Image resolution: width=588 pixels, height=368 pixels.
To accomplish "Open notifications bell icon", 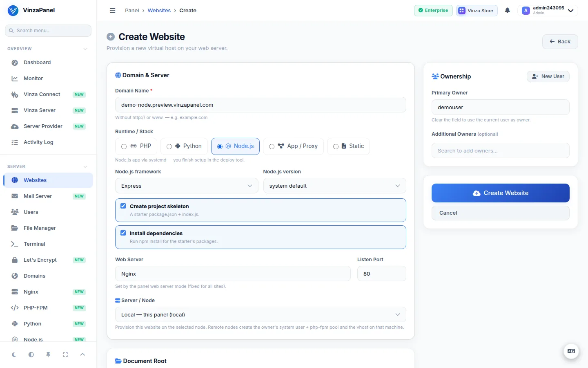I will tap(507, 11).
